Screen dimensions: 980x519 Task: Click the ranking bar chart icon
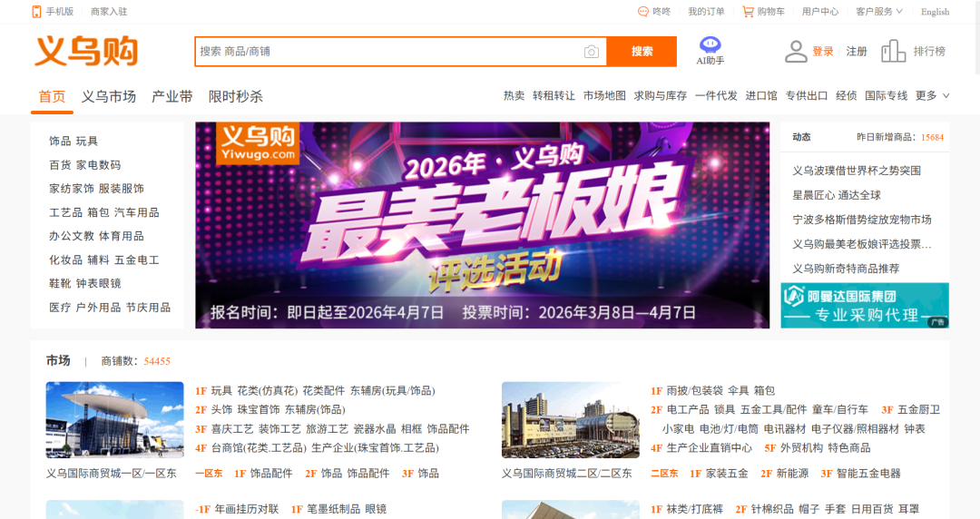[893, 52]
